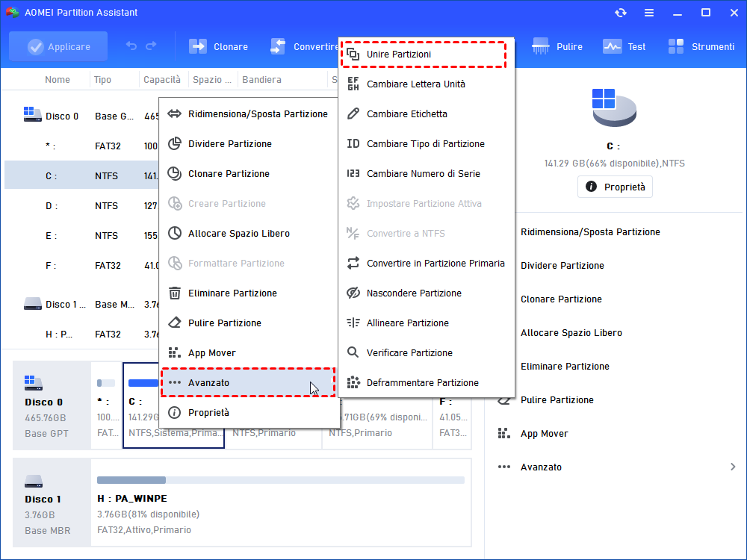Click the redo arrow icon
The image size is (747, 560).
(151, 46)
